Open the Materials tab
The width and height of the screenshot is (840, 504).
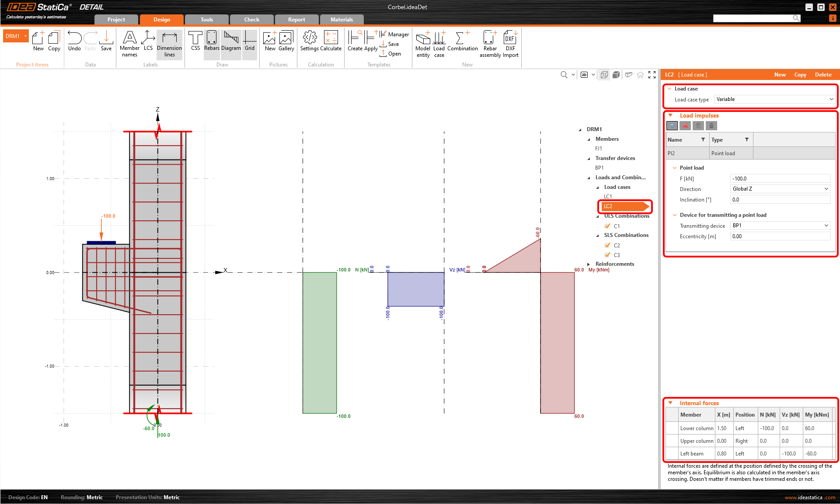(x=342, y=20)
